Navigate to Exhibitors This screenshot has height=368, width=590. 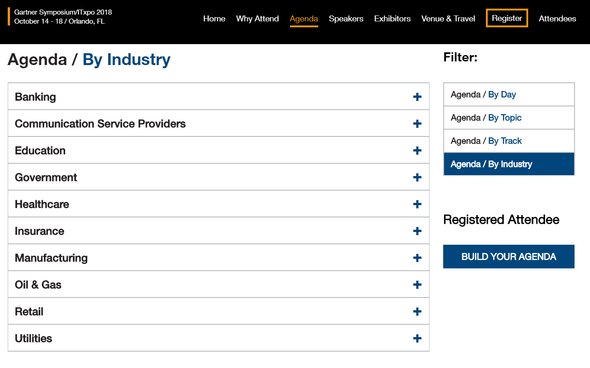[392, 18]
